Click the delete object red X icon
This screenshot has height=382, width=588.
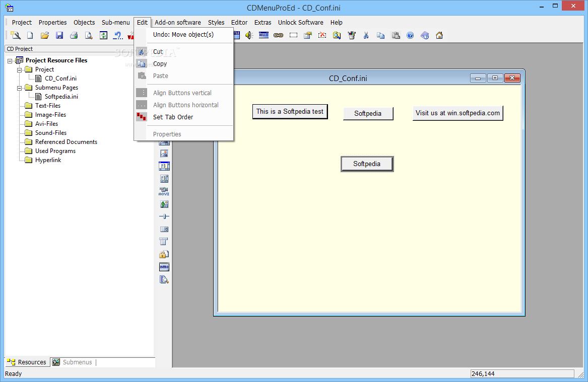[322, 35]
